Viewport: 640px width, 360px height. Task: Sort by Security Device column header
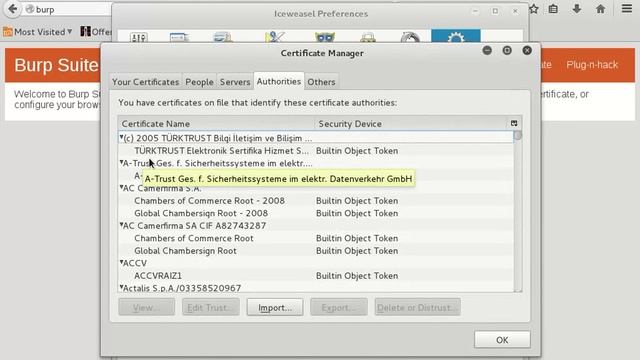[412, 124]
